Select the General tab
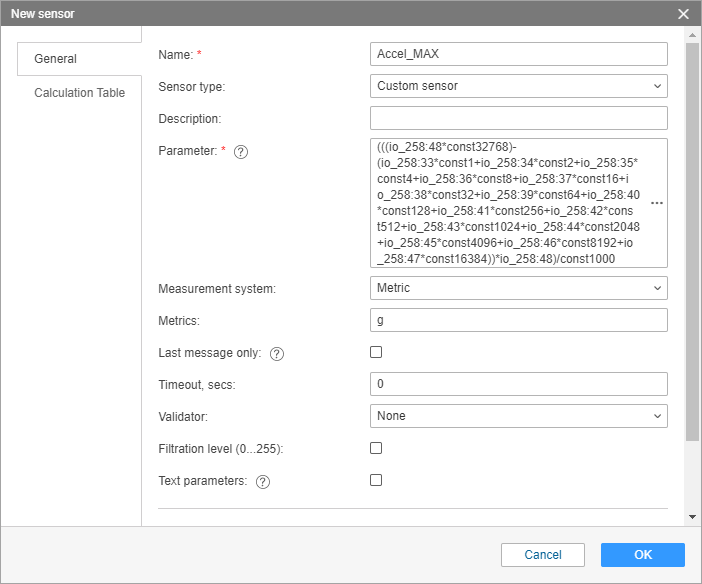The width and height of the screenshot is (702, 584). (56, 59)
